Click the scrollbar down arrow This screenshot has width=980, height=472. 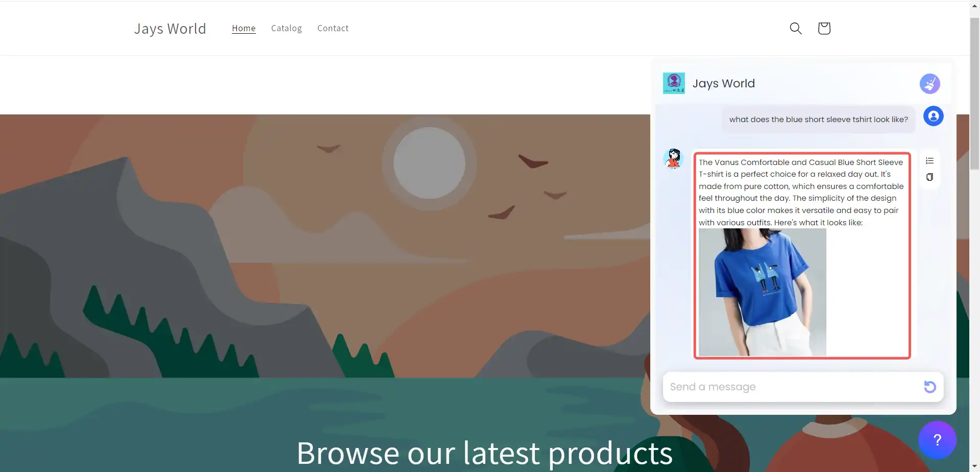tap(974, 467)
